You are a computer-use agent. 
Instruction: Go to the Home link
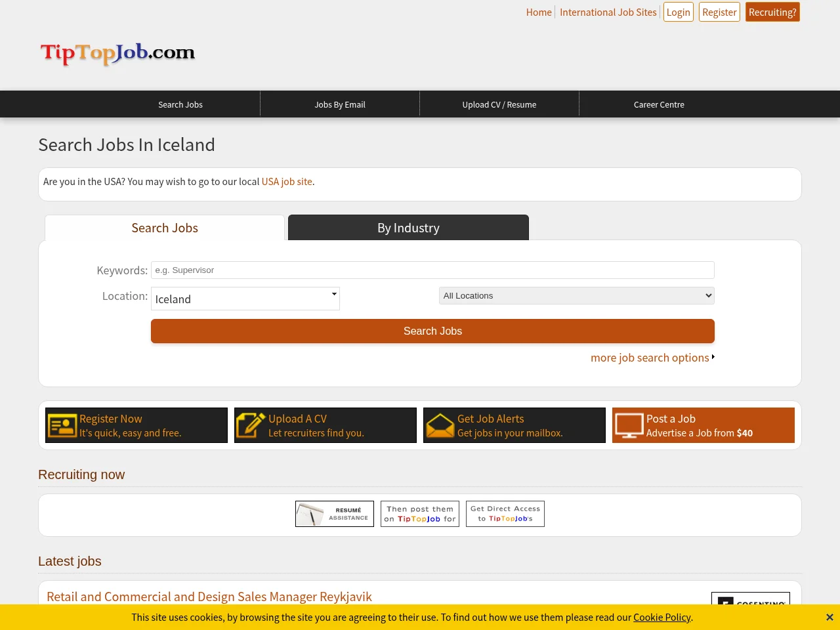pos(539,12)
